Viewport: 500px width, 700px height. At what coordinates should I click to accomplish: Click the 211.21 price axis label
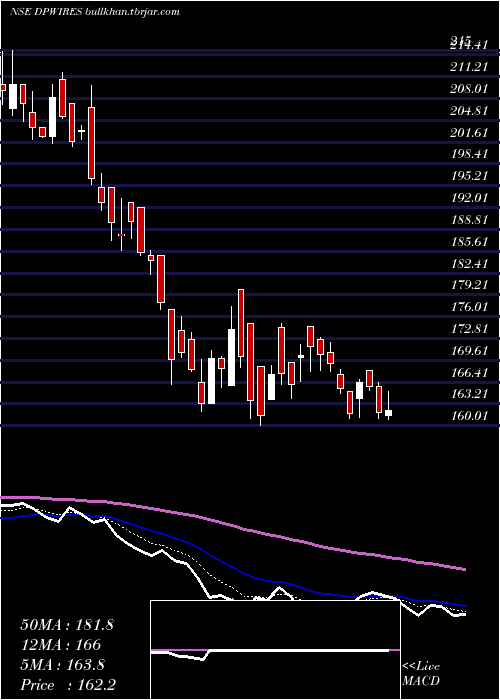(x=468, y=67)
